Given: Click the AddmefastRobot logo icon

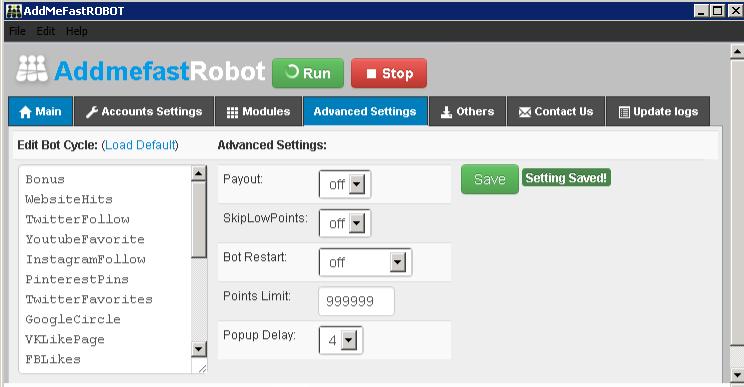Looking at the screenshot, I should pyautogui.click(x=32, y=68).
